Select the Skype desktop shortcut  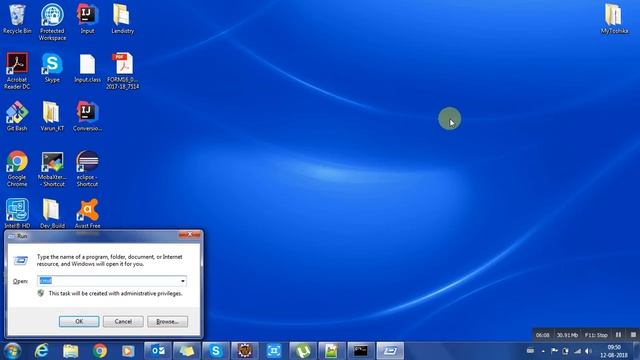[52, 68]
